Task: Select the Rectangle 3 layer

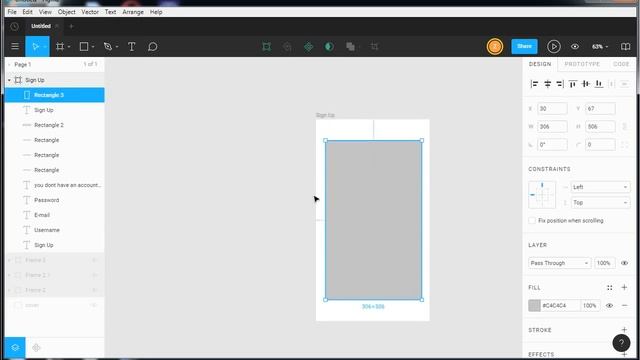Action: click(x=55, y=95)
